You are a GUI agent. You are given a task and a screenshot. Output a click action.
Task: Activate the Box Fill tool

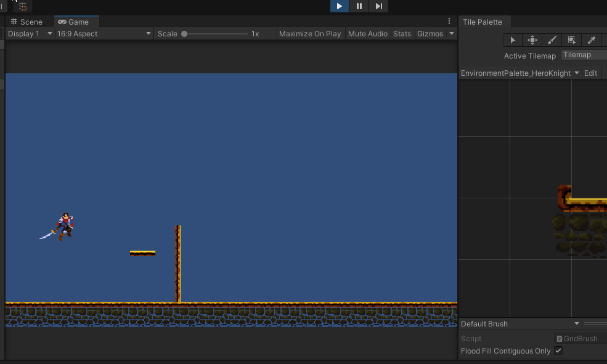coord(571,40)
